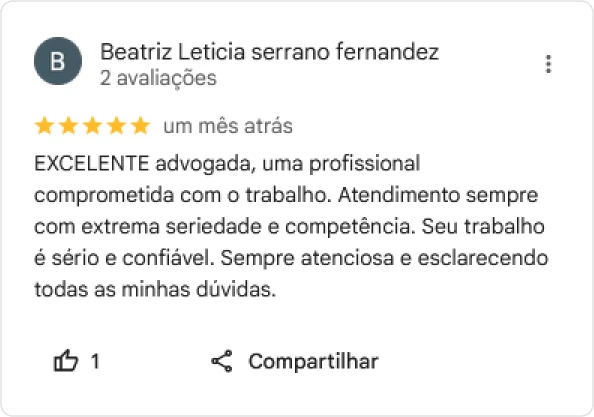Viewport: 594px width, 417px height.
Task: Click the review line starting comprometida com
Action: coord(286,196)
